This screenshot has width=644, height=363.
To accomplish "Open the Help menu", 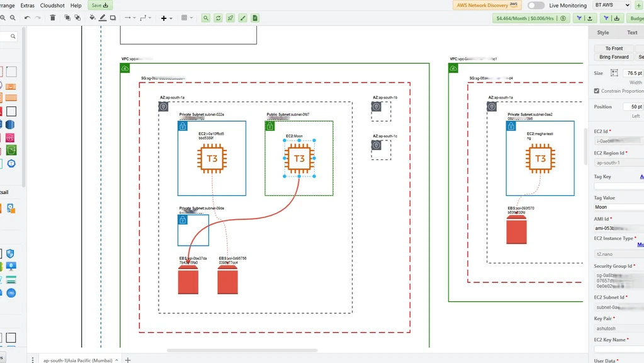I will [x=76, y=5].
